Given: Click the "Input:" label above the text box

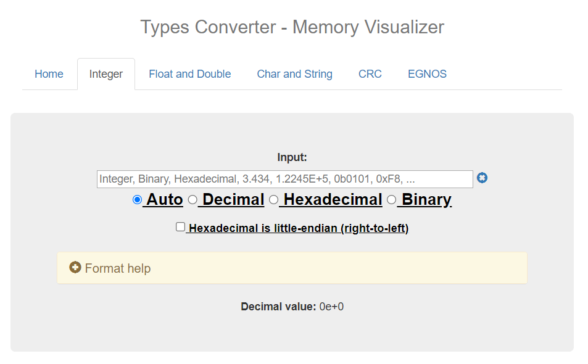Looking at the screenshot, I should [292, 157].
